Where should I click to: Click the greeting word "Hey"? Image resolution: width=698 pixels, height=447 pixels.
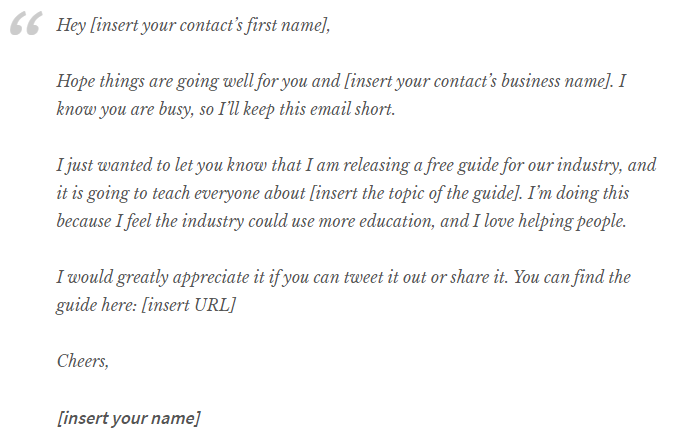tap(71, 25)
